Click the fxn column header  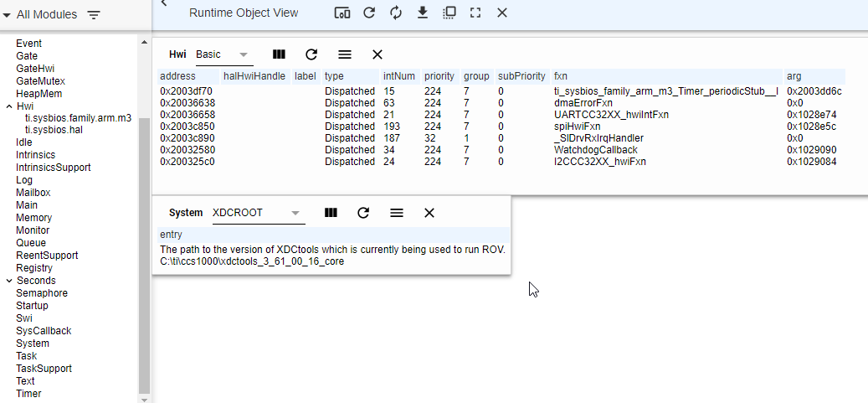click(x=667, y=76)
